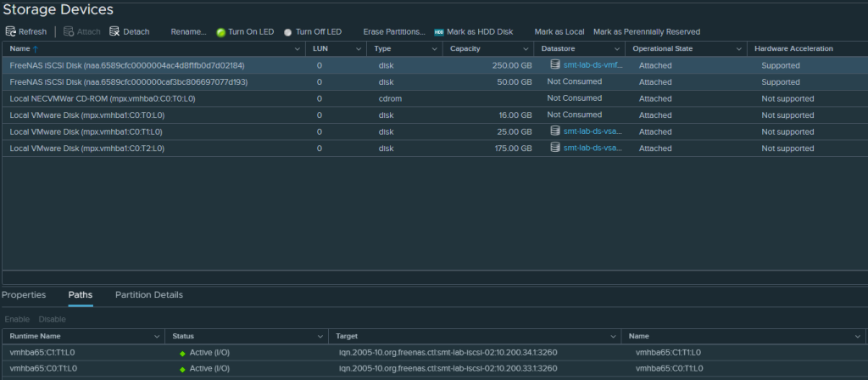The image size is (868, 380).
Task: Open the Capacity column filter dropdown
Action: (527, 49)
